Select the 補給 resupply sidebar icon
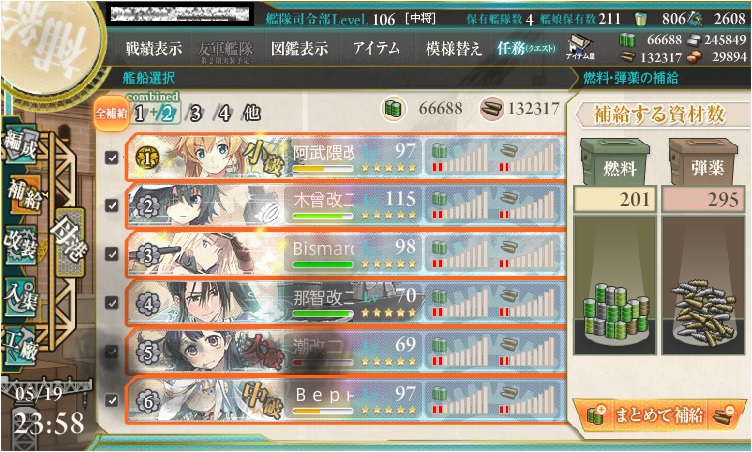The width and height of the screenshot is (752, 452). point(24,195)
